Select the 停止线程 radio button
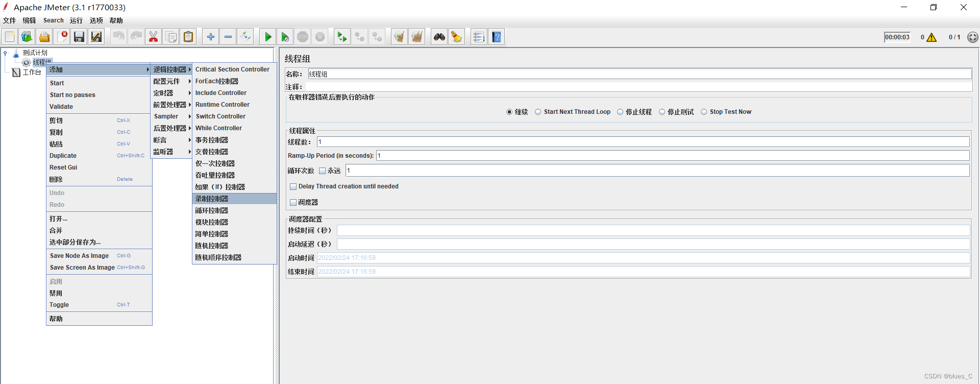The image size is (980, 384). pos(620,112)
